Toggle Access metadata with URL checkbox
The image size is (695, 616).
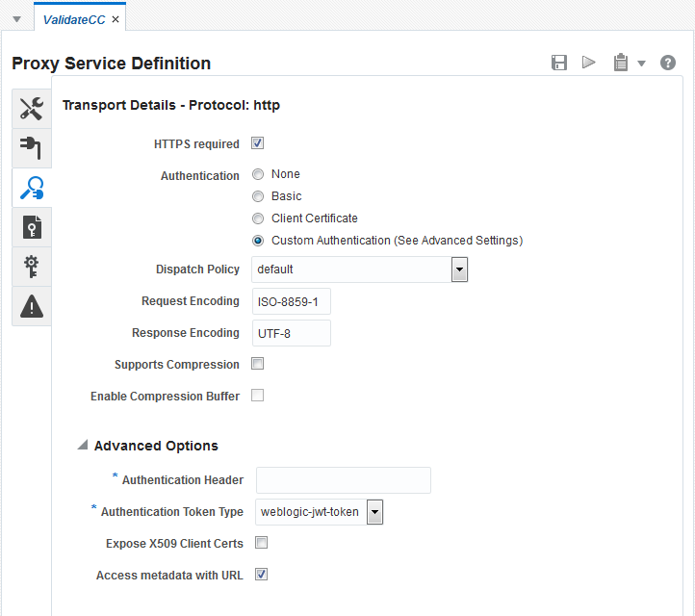tap(261, 576)
